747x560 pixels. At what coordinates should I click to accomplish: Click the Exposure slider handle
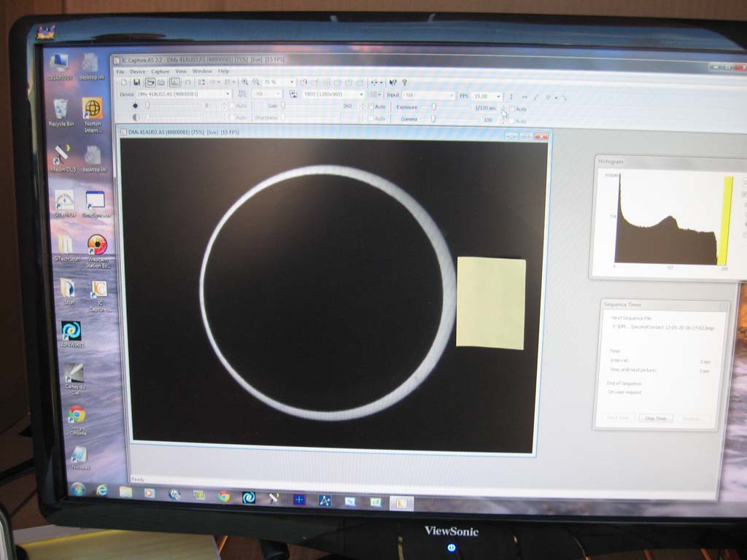coord(433,107)
